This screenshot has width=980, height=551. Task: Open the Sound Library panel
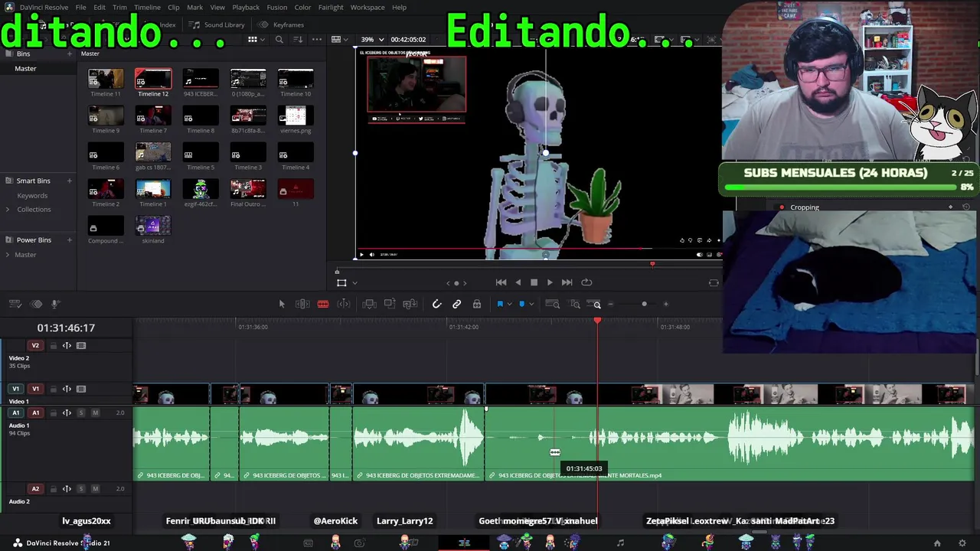coord(217,24)
